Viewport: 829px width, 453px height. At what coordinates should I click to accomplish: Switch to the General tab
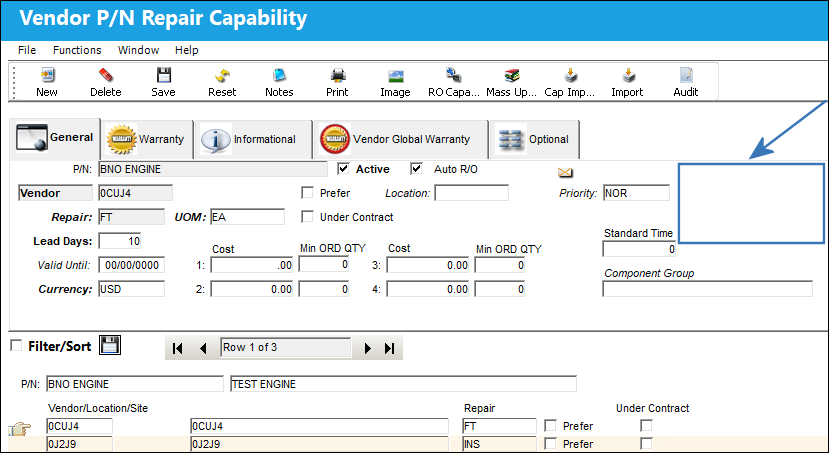coord(54,138)
